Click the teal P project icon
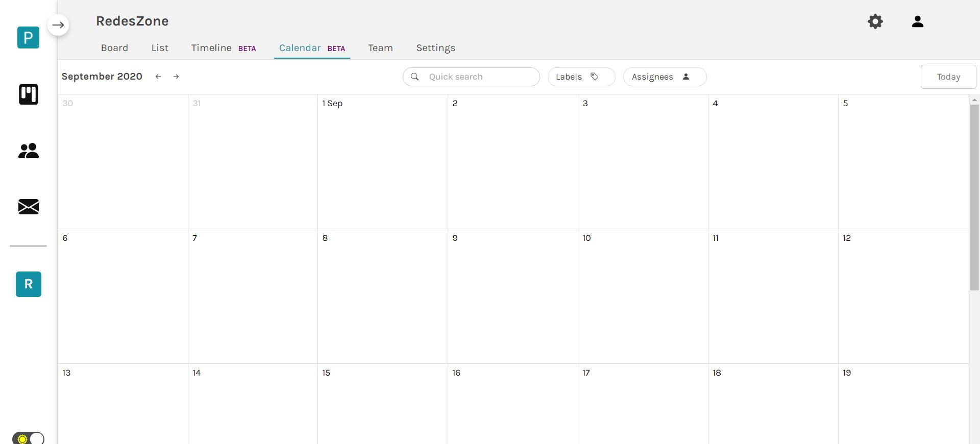The image size is (980, 444). coord(28,38)
